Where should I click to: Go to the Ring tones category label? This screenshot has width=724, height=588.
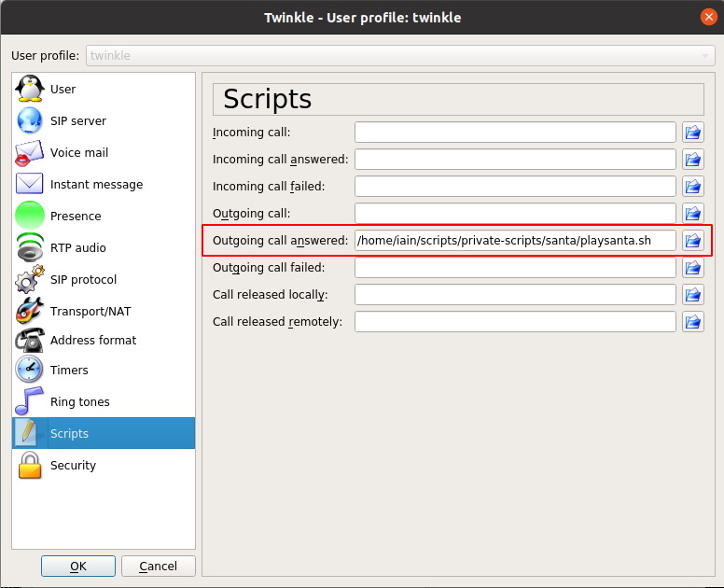[80, 402]
